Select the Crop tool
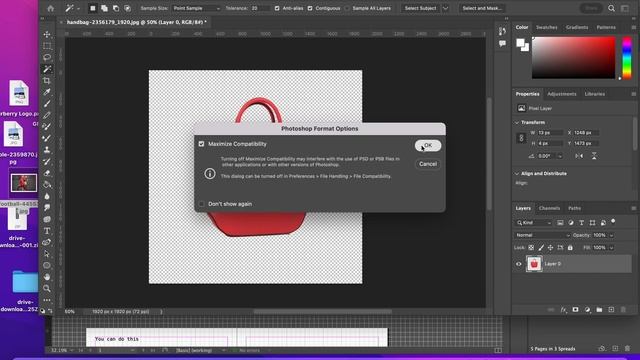Viewport: 640px width, 360px height. pyautogui.click(x=47, y=80)
